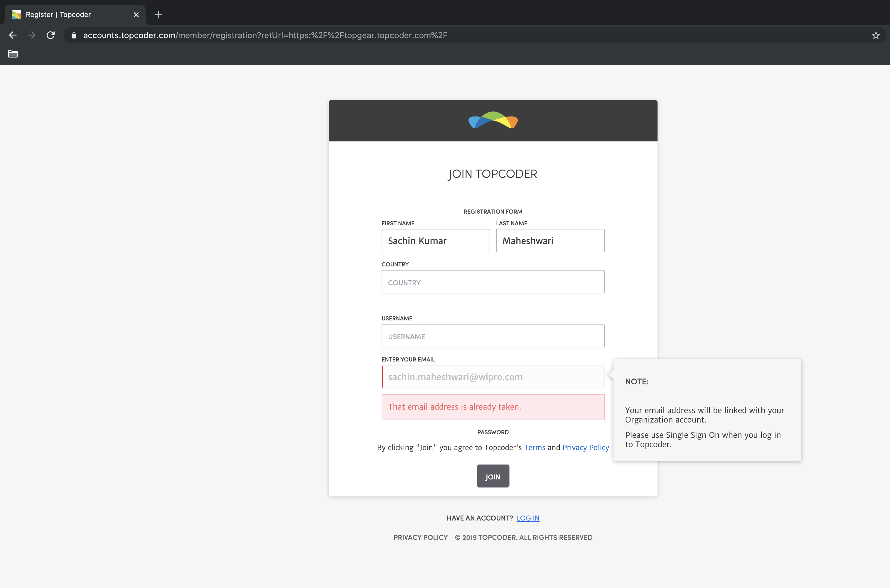This screenshot has height=588, width=890.
Task: Click the Username input field
Action: click(493, 336)
